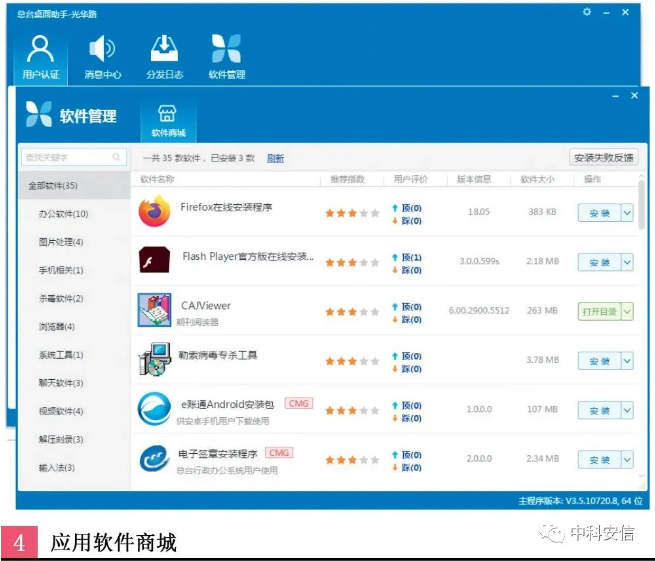Downvote 踩 for Firefox
This screenshot has height=561, width=655.
coord(407,221)
